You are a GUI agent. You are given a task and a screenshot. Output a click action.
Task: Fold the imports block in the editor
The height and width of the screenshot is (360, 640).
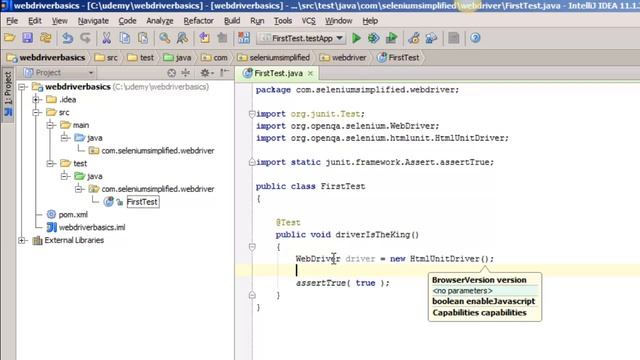[x=252, y=114]
